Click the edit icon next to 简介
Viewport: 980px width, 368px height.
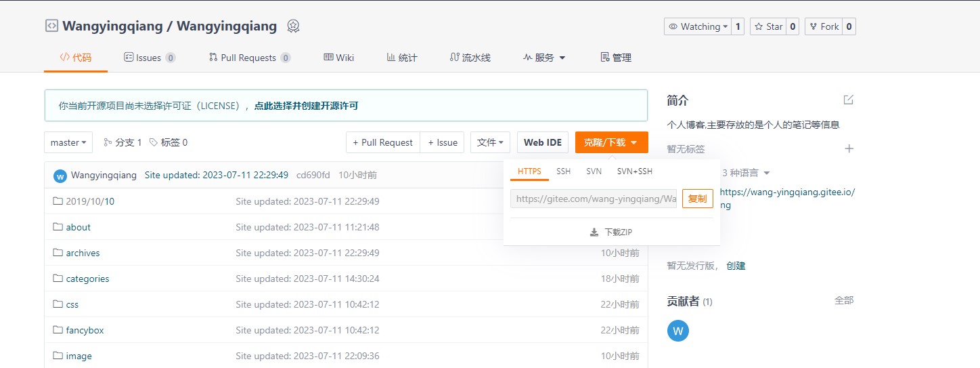click(x=849, y=100)
